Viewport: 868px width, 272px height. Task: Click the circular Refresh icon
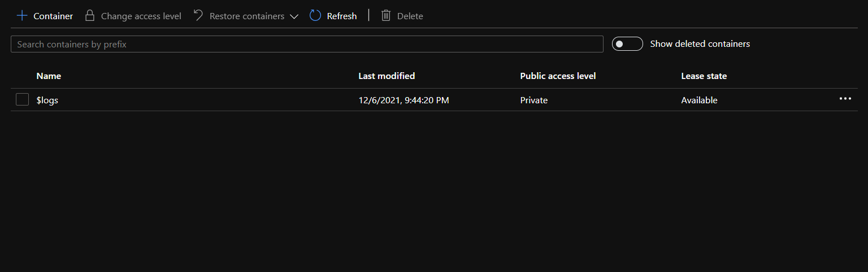coord(315,16)
